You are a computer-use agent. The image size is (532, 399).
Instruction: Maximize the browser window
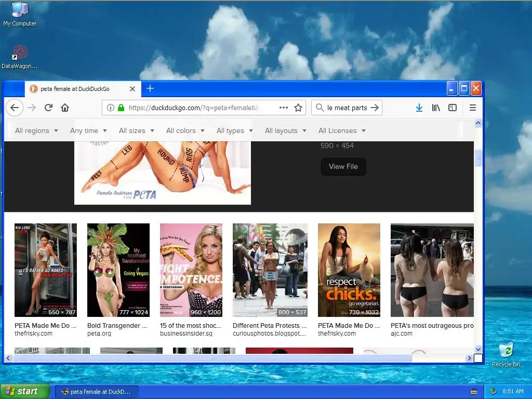464,88
